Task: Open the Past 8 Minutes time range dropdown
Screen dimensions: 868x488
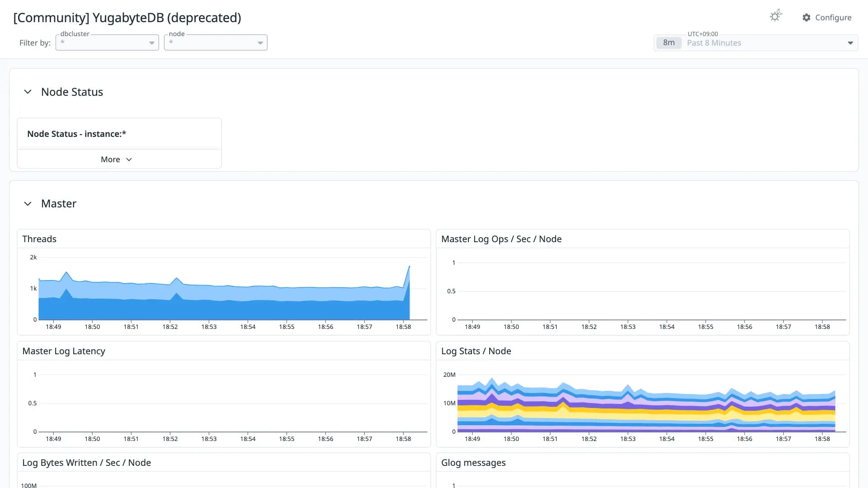Action: pyautogui.click(x=756, y=43)
